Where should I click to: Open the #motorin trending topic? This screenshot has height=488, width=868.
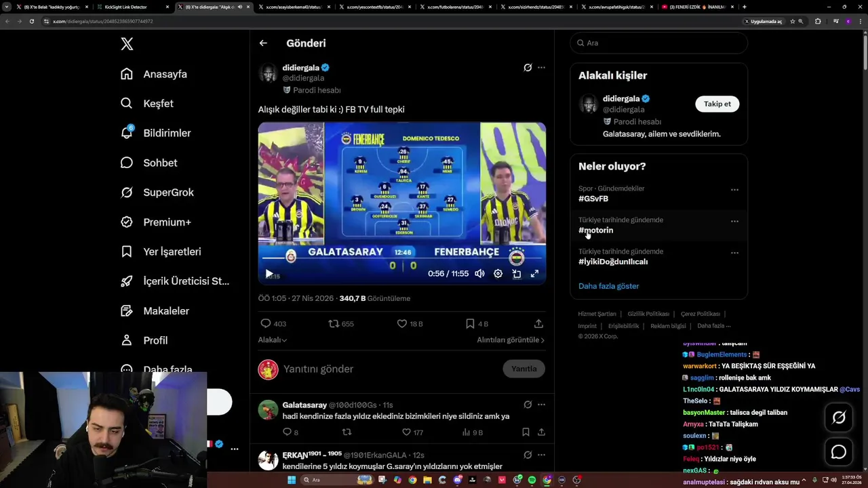[596, 230]
